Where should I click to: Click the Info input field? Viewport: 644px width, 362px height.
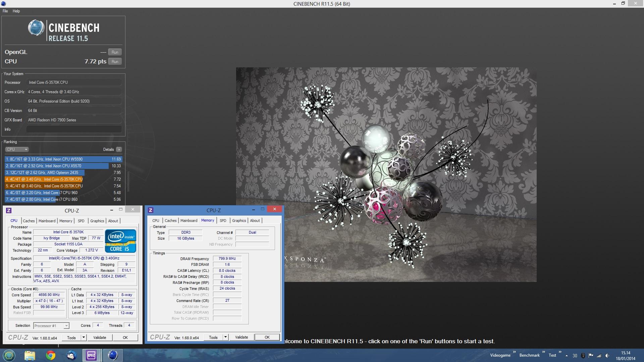tap(74, 129)
